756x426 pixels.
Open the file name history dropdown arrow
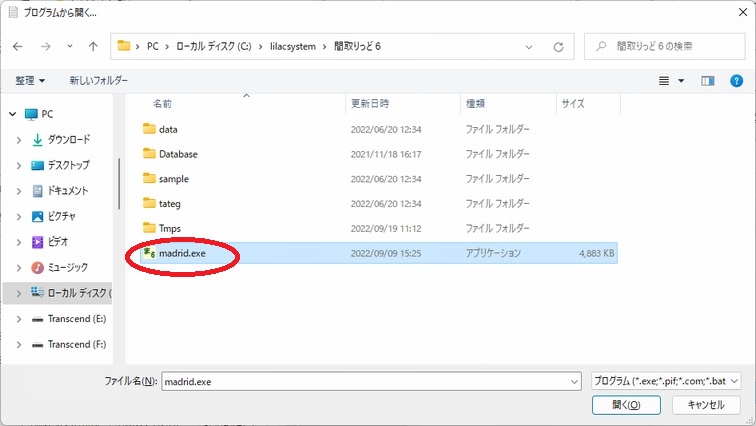[574, 382]
